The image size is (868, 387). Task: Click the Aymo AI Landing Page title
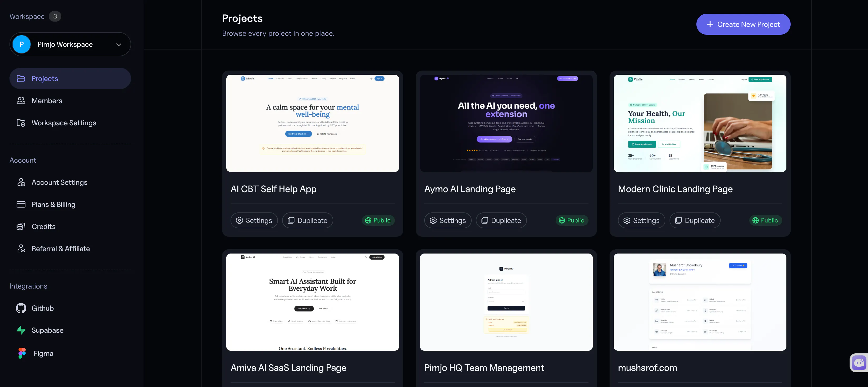(470, 189)
